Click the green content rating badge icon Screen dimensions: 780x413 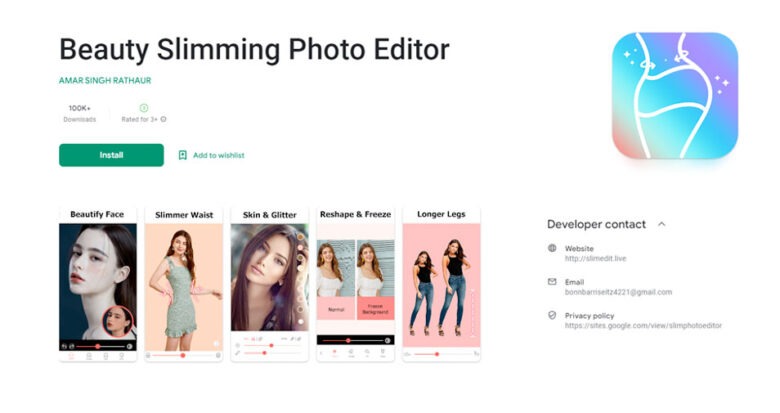tap(144, 107)
